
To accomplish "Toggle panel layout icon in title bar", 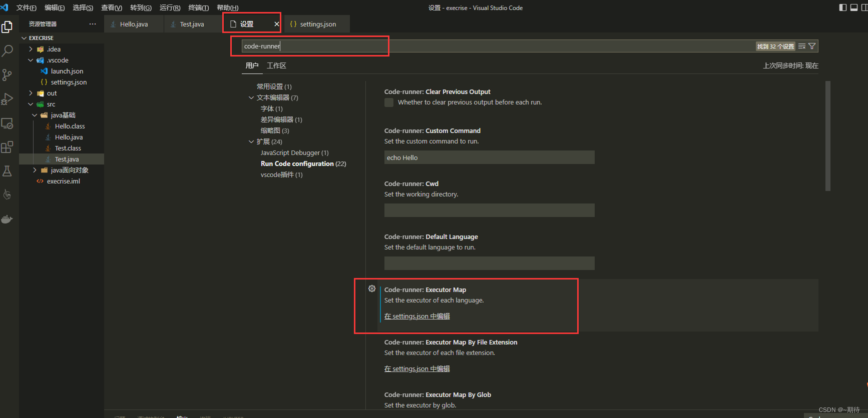I will (x=854, y=7).
